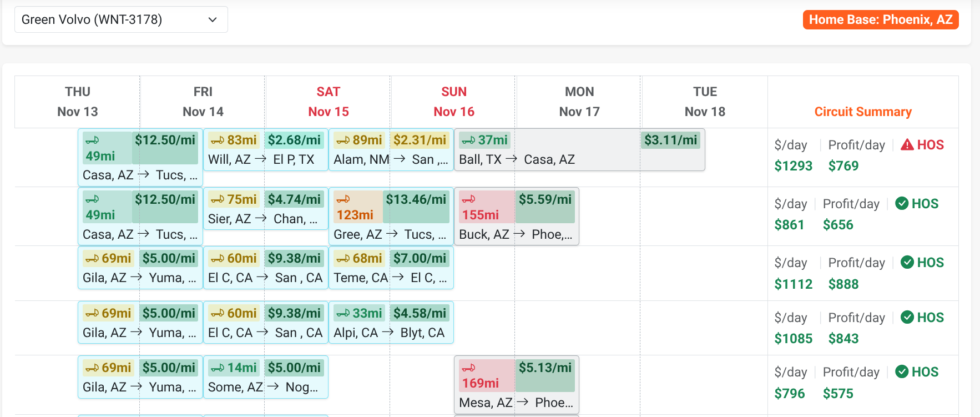Click the HOS warning triangle icon
980x417 pixels.
tap(907, 145)
